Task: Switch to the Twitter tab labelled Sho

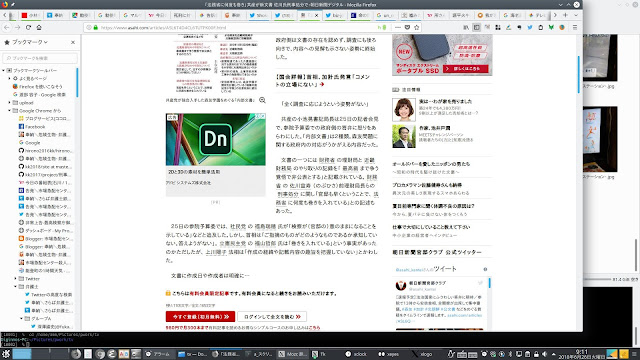Action: [259, 16]
